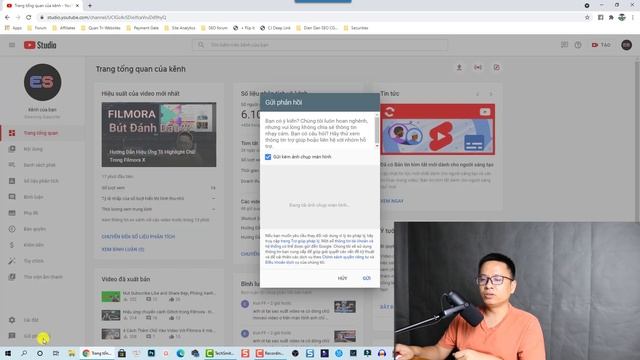Open the Tùy chỉnh customization wand icon
This screenshot has height=360, width=640.
[12, 261]
